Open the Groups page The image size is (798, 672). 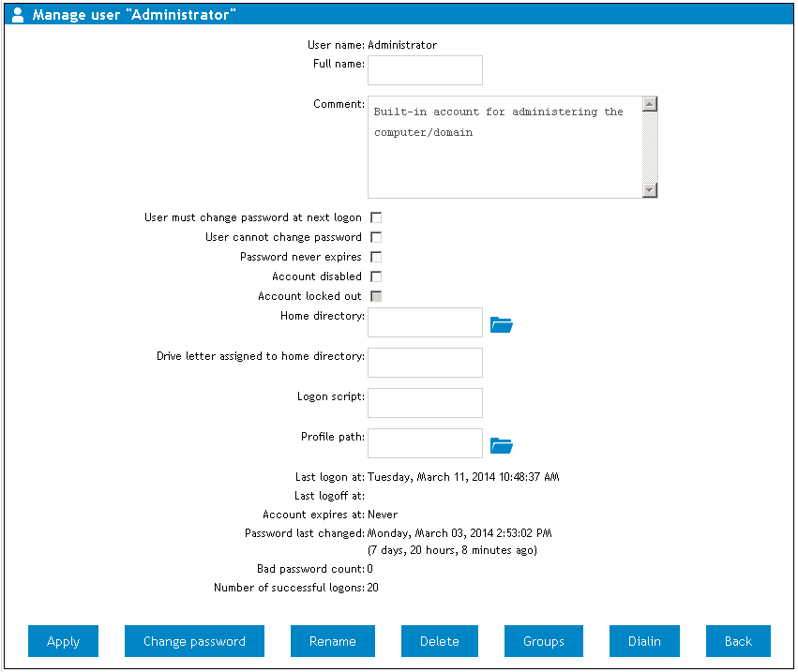point(544,641)
